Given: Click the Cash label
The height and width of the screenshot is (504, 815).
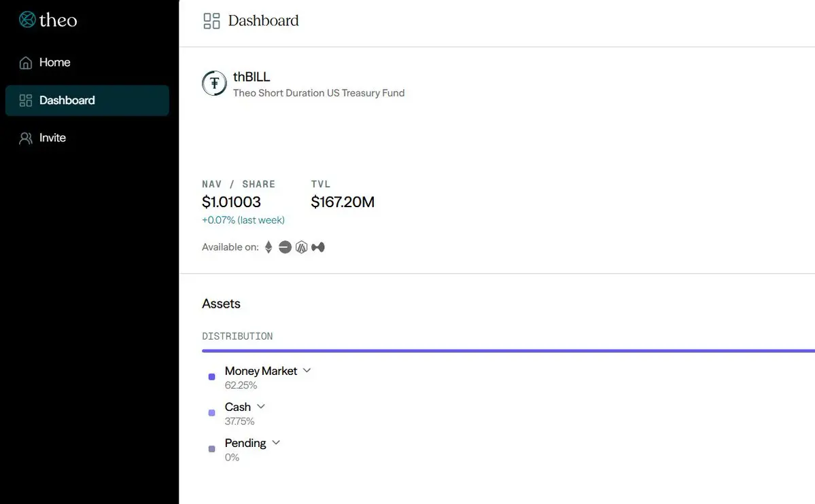Looking at the screenshot, I should tap(237, 407).
